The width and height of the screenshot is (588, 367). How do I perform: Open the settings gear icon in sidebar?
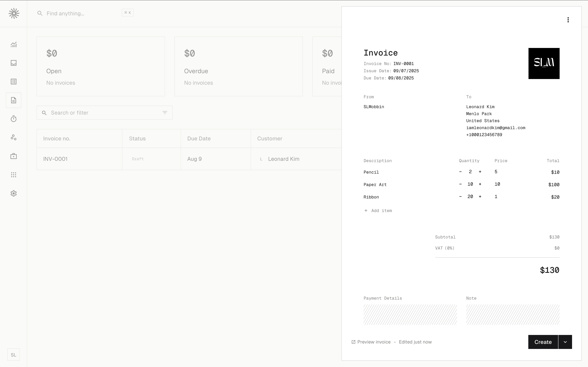click(14, 193)
